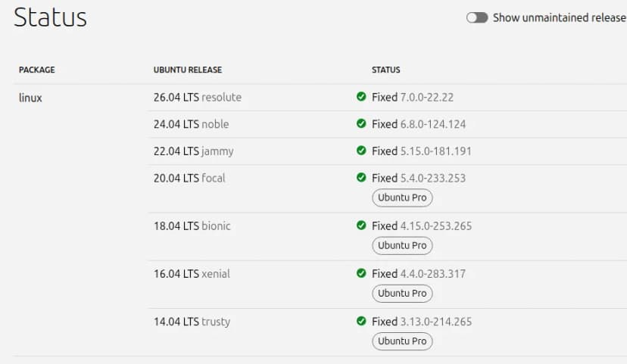The image size is (627, 364).
Task: Click the Status page heading
Action: coord(51,17)
